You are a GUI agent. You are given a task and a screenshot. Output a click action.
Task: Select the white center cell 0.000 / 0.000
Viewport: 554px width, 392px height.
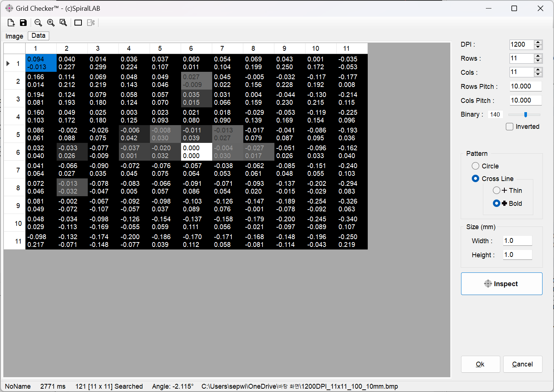click(x=197, y=152)
